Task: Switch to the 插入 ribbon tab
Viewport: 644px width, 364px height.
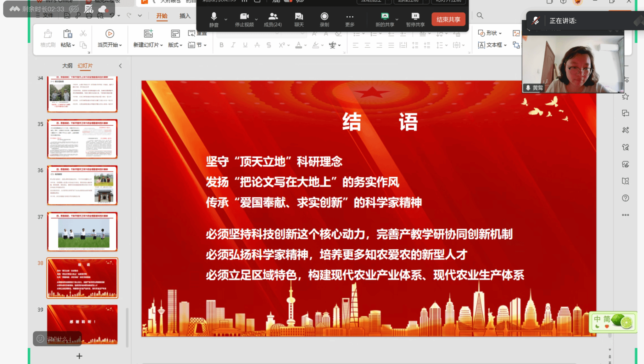Action: tap(185, 16)
